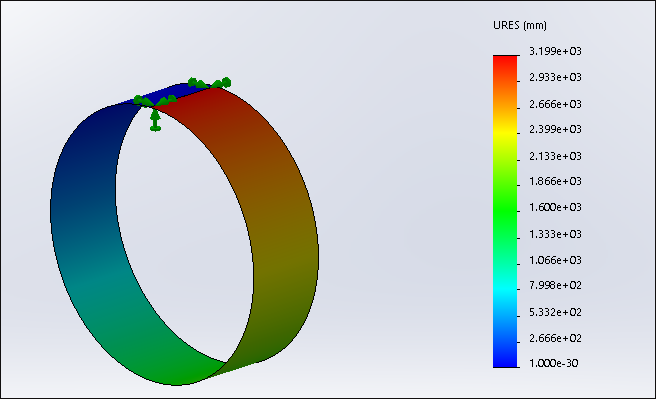Image resolution: width=656 pixels, height=399 pixels.
Task: Select the 1.000e-30 minimum legend value
Action: click(x=554, y=363)
